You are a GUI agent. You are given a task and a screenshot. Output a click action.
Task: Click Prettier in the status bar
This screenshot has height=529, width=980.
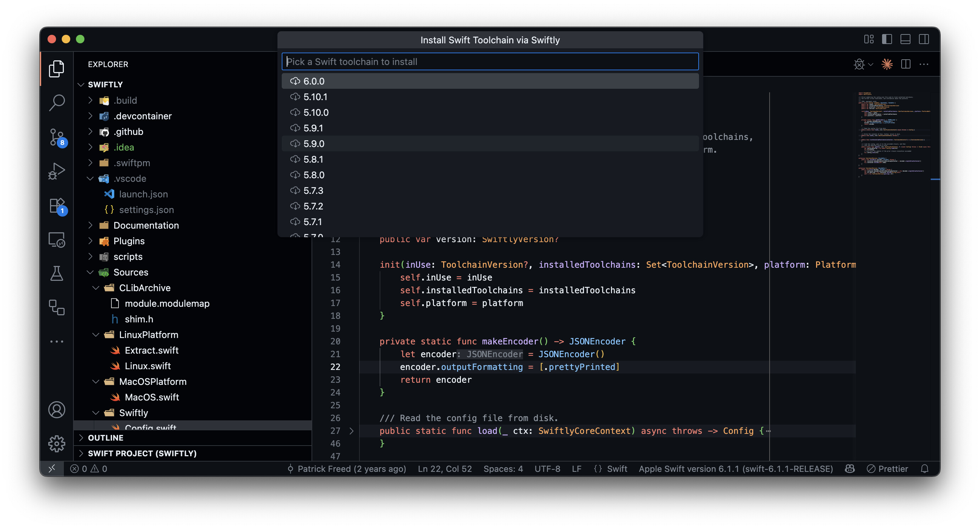[887, 469]
